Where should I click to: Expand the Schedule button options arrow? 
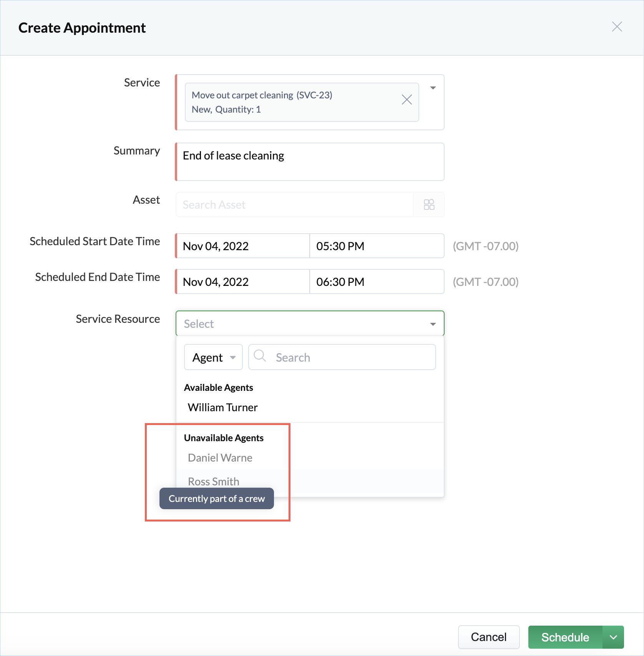(613, 637)
